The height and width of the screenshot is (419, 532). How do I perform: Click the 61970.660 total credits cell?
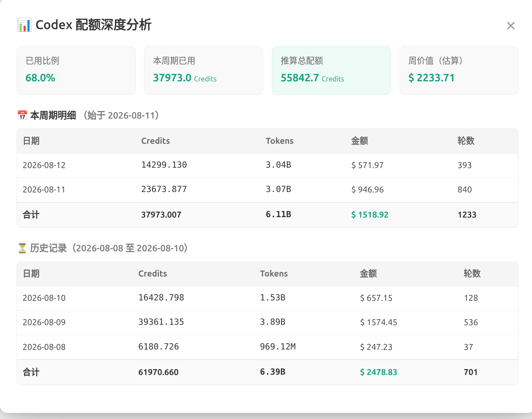(159, 372)
